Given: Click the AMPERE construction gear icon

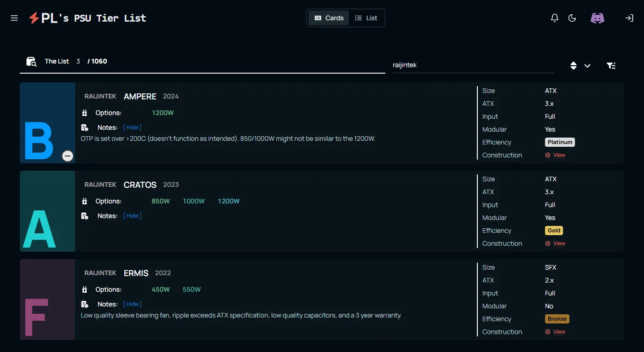Looking at the screenshot, I should [x=548, y=155].
